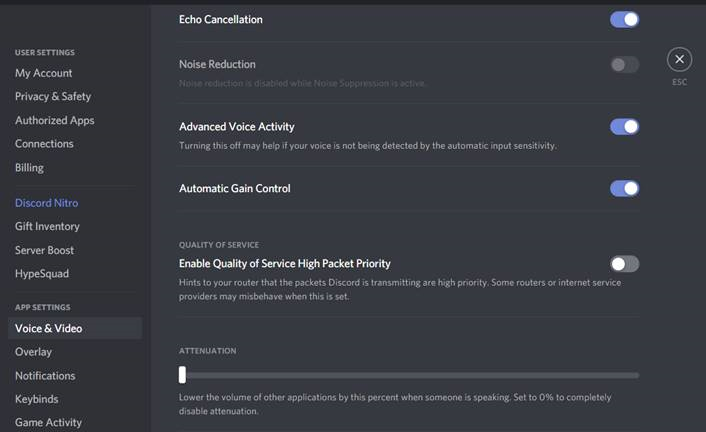Click the USER SETTINGS sidebar header
Viewport: 706px width, 432px height.
tap(45, 53)
